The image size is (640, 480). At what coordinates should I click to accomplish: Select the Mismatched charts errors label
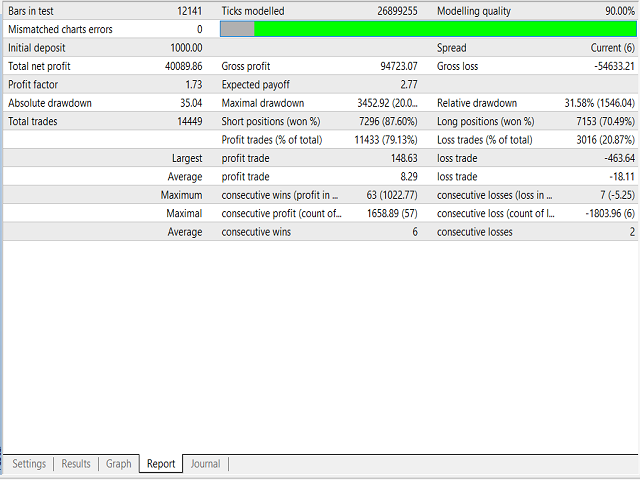click(x=60, y=29)
